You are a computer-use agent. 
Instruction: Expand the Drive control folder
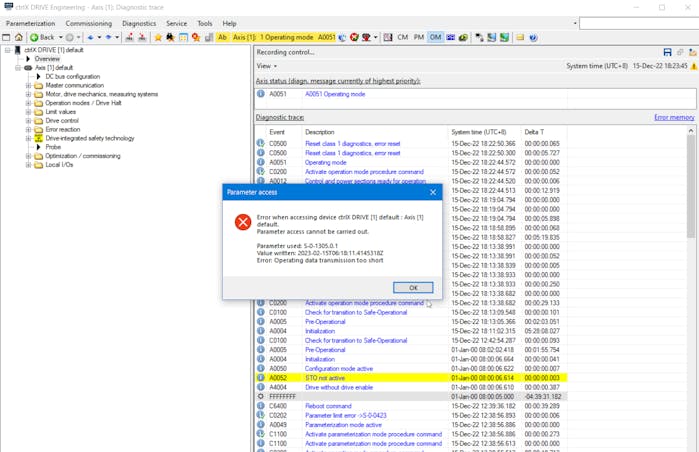(x=29, y=121)
